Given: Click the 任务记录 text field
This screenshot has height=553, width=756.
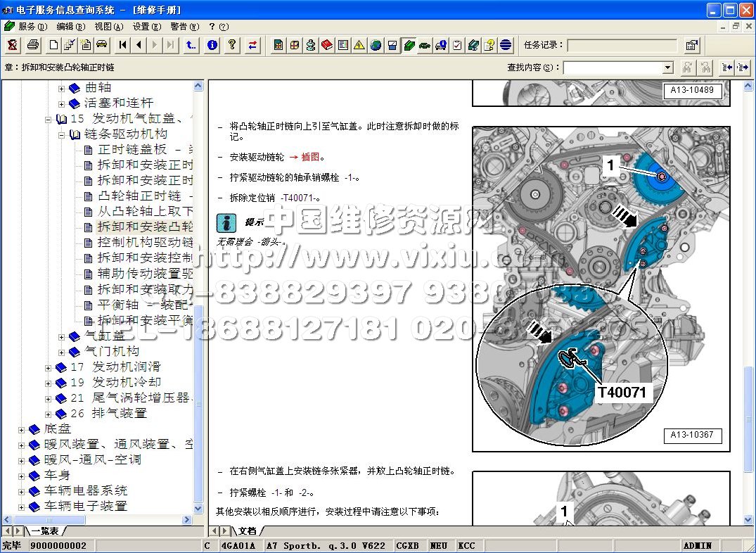Looking at the screenshot, I should pyautogui.click(x=622, y=45).
